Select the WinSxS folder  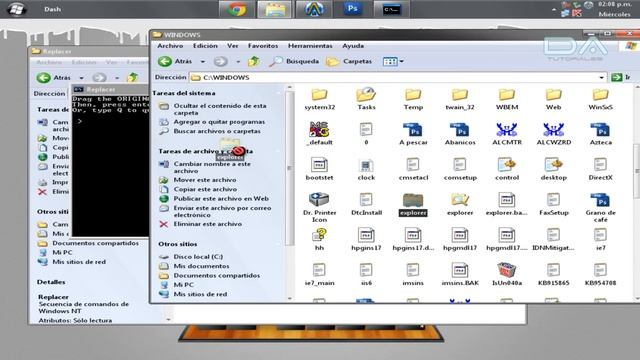tap(600, 99)
